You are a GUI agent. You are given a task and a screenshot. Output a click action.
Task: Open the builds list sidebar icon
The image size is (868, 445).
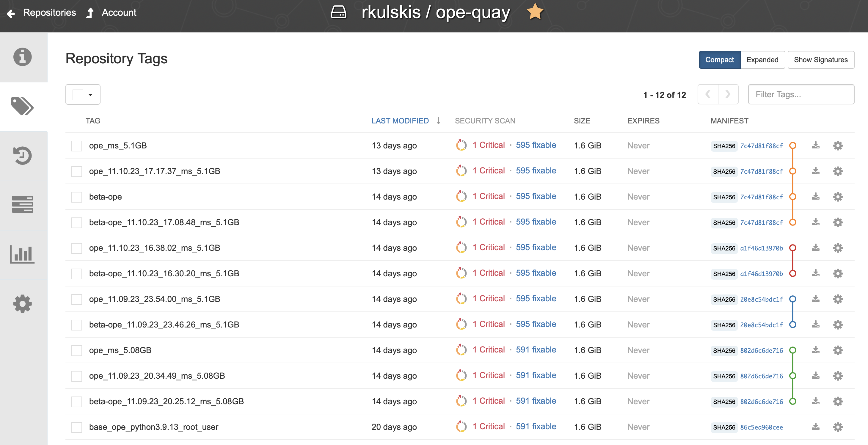pyautogui.click(x=22, y=204)
